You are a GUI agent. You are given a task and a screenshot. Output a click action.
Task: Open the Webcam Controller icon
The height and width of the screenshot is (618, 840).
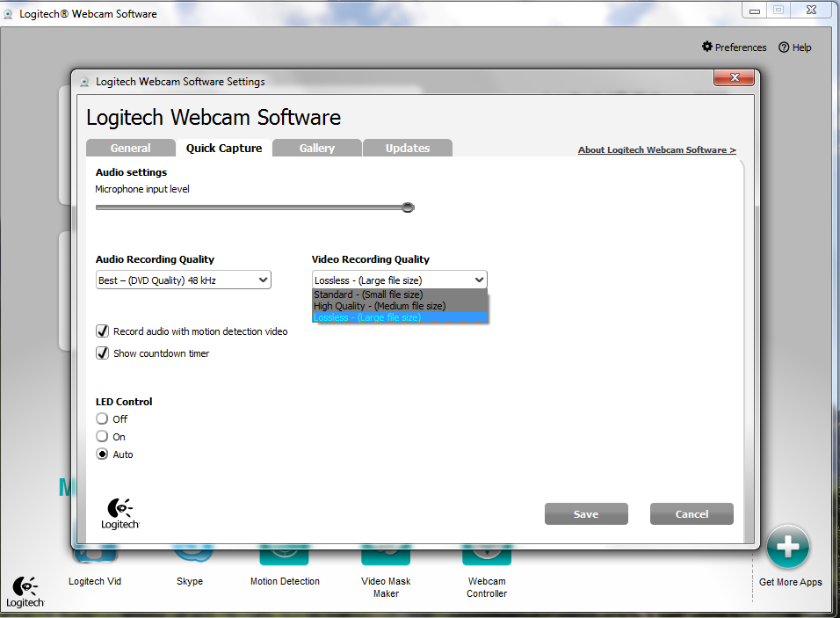[x=487, y=556]
